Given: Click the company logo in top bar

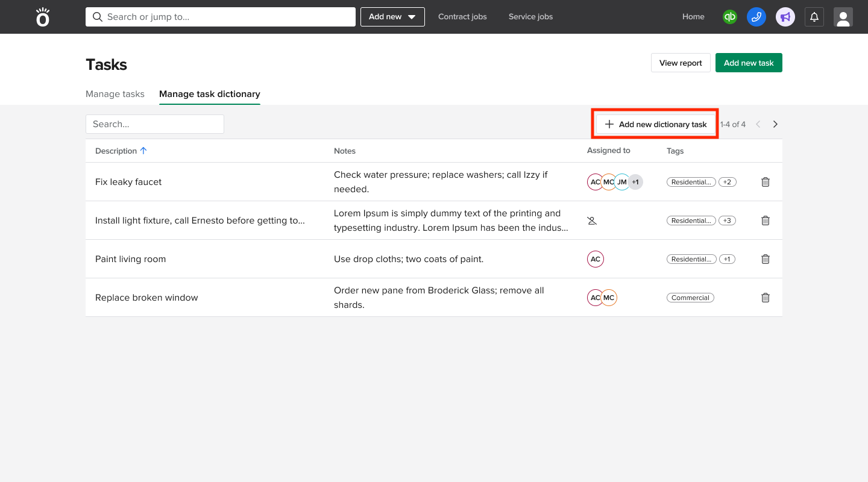Looking at the screenshot, I should pos(42,17).
